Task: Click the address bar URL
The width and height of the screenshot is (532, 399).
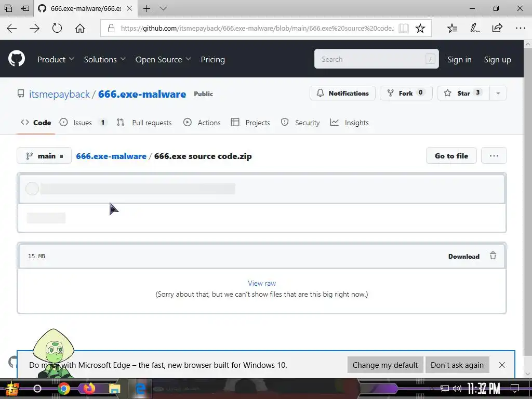Action: point(257,28)
